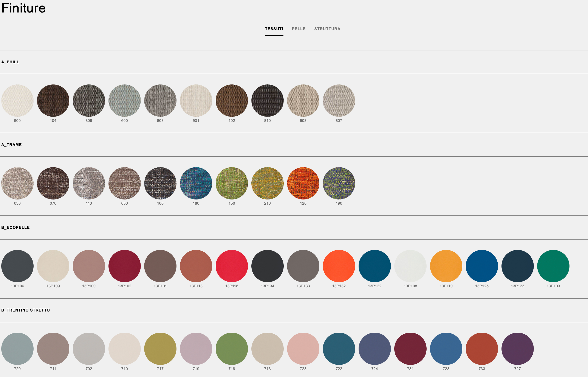The height and width of the screenshot is (377, 588).
Task: Click Ecopelle swatch 13P132 bright orange
Action: coord(339,266)
